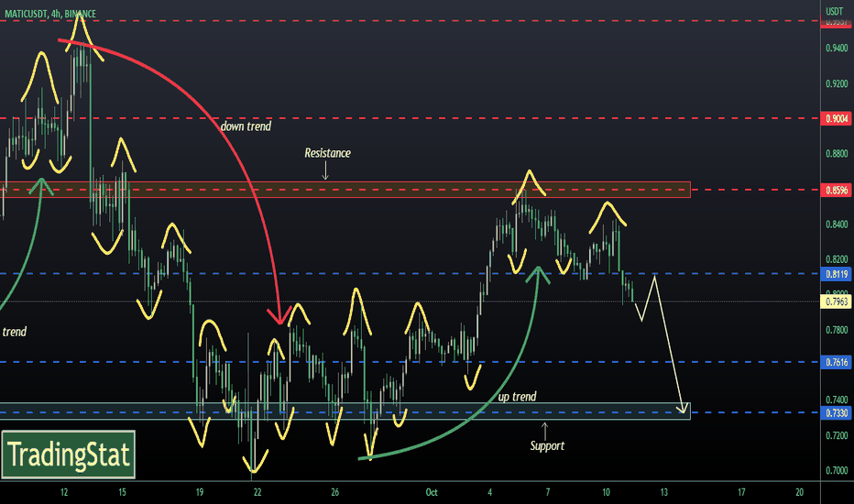Click the 0.7200 price axis value

837,435
